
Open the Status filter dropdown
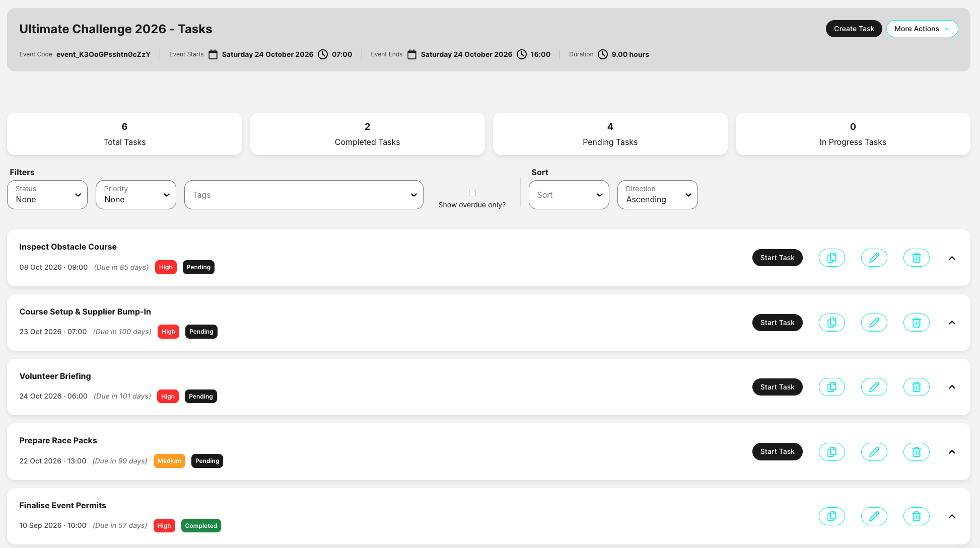[x=47, y=195]
